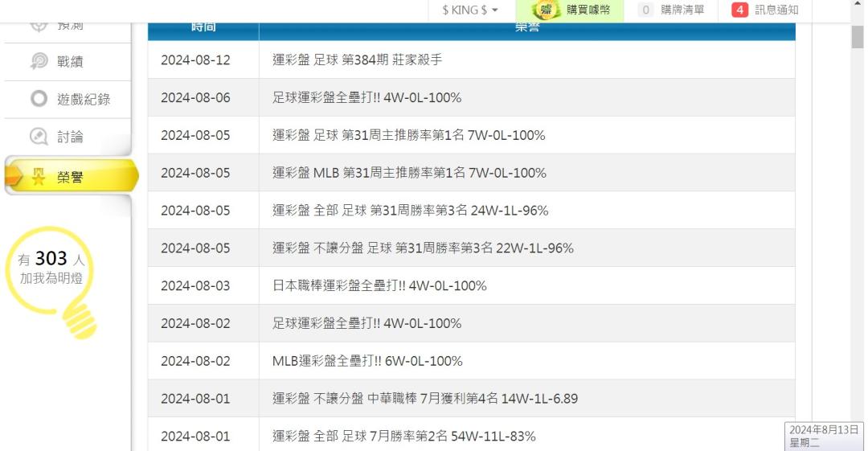Click the scrollbar up arrow
Screen dimensions: 868x451
point(858,5)
